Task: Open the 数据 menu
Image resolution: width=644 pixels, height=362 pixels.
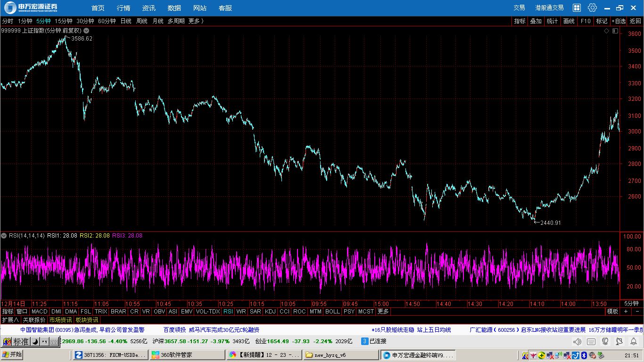Action: pyautogui.click(x=174, y=8)
